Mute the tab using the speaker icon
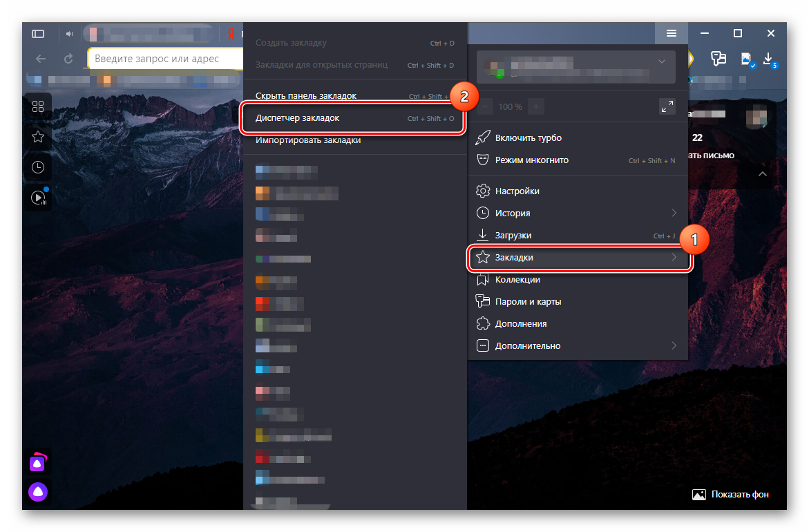The width and height of the screenshot is (809, 532). point(70,33)
